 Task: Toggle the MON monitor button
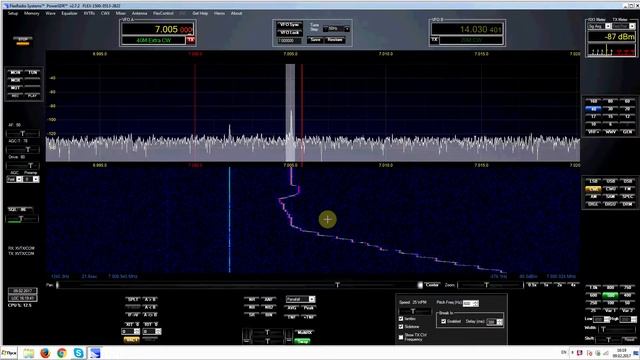pyautogui.click(x=16, y=72)
